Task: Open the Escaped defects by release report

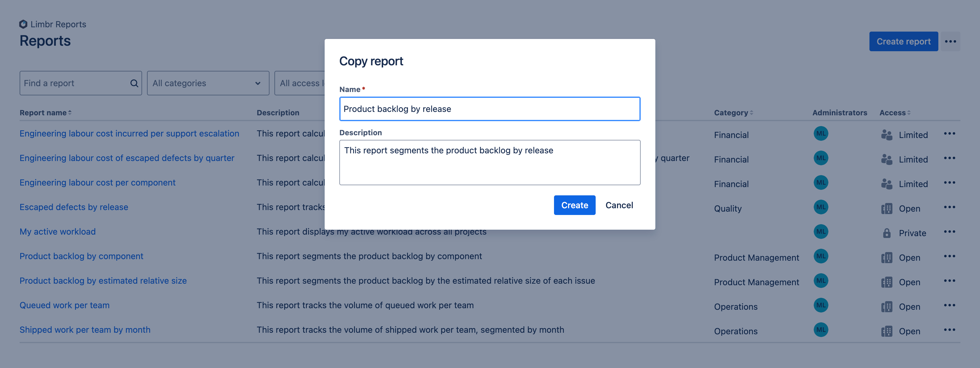Action: pos(74,207)
